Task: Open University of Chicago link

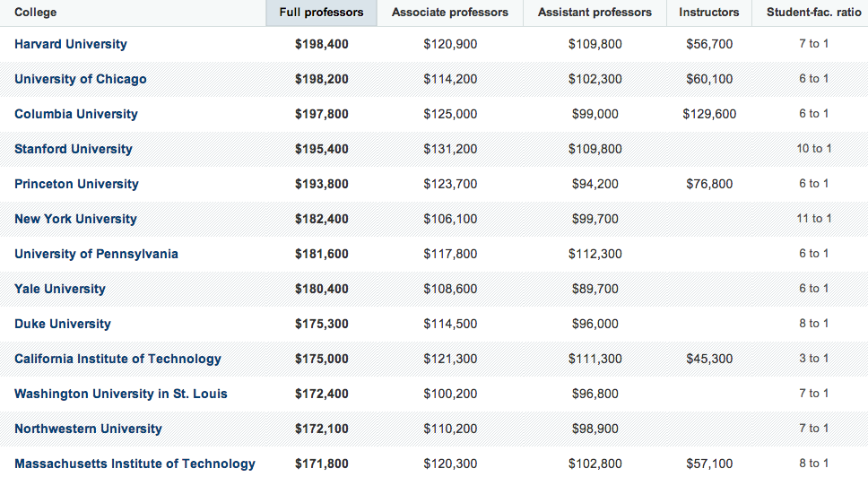Action: point(81,79)
